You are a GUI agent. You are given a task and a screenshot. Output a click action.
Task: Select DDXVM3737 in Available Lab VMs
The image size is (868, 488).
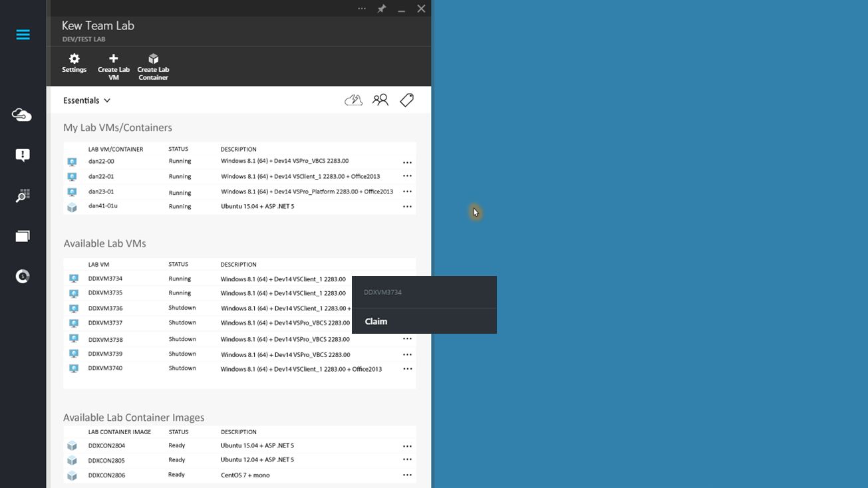[x=105, y=322]
